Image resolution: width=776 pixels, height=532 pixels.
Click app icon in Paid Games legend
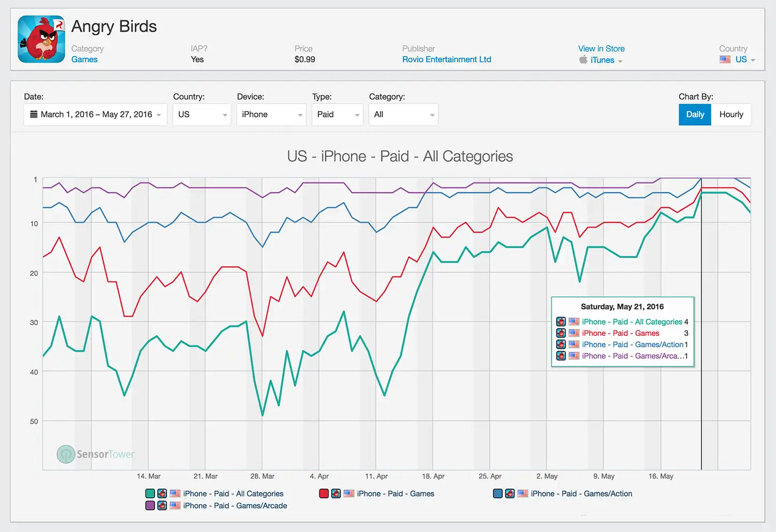click(336, 494)
